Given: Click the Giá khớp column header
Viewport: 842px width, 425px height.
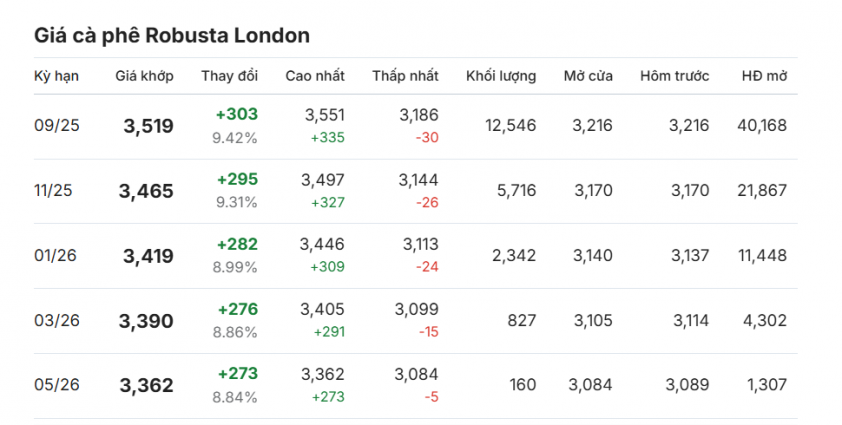Looking at the screenshot, I should tap(144, 76).
